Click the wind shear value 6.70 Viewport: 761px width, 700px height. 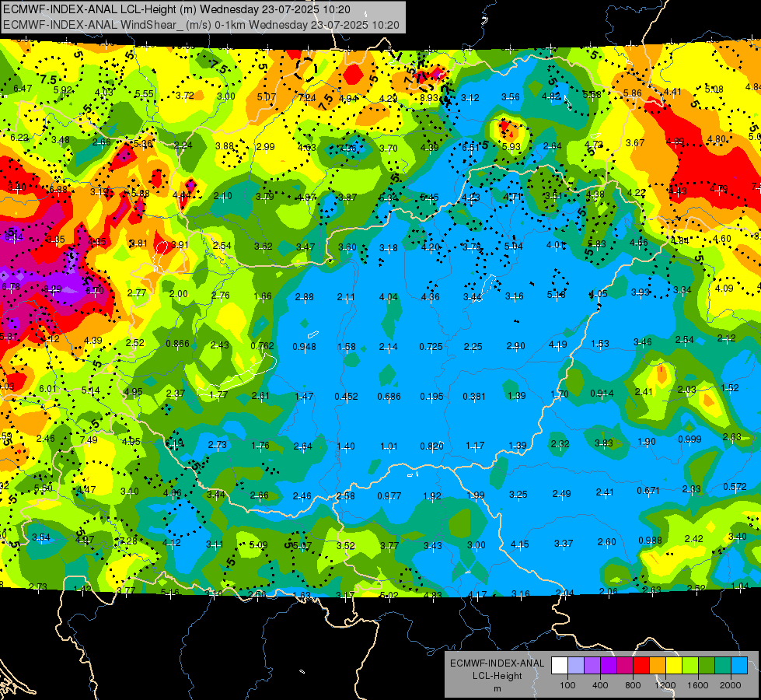[x=95, y=290]
